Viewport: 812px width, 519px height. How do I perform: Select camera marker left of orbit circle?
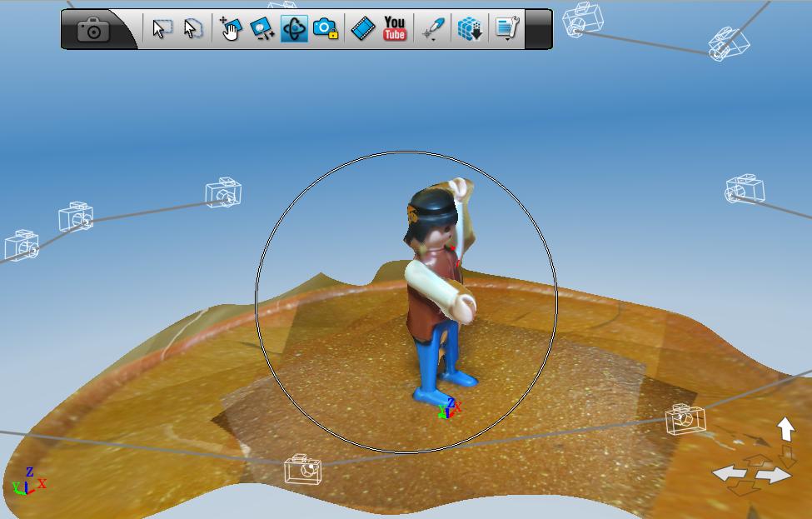[x=224, y=192]
